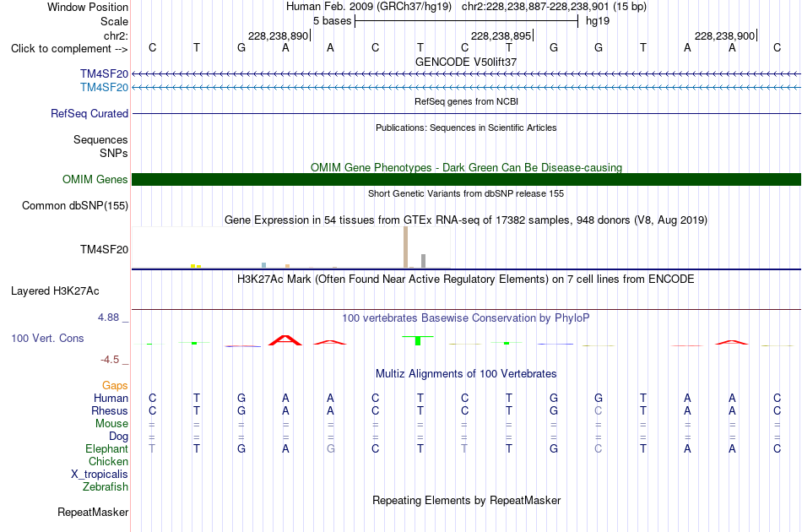Click the X_tropicalis species label
The height and width of the screenshot is (532, 802).
100,475
